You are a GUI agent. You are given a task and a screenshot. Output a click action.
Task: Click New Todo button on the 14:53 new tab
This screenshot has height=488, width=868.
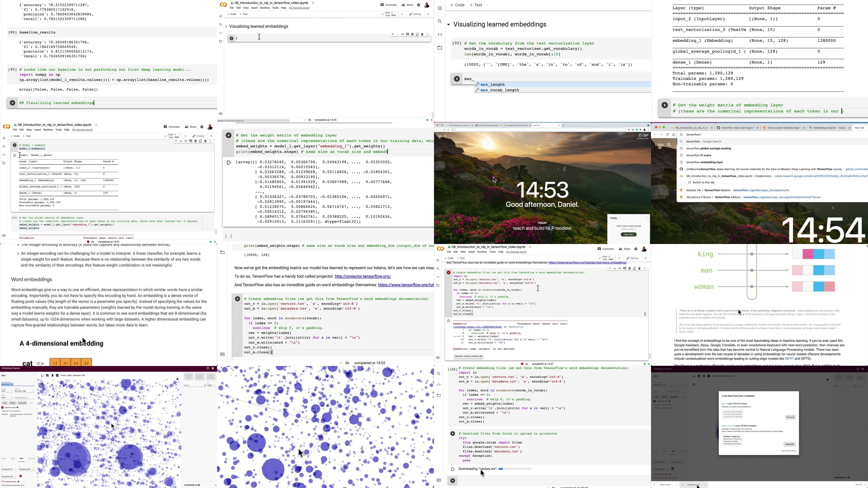[628, 235]
